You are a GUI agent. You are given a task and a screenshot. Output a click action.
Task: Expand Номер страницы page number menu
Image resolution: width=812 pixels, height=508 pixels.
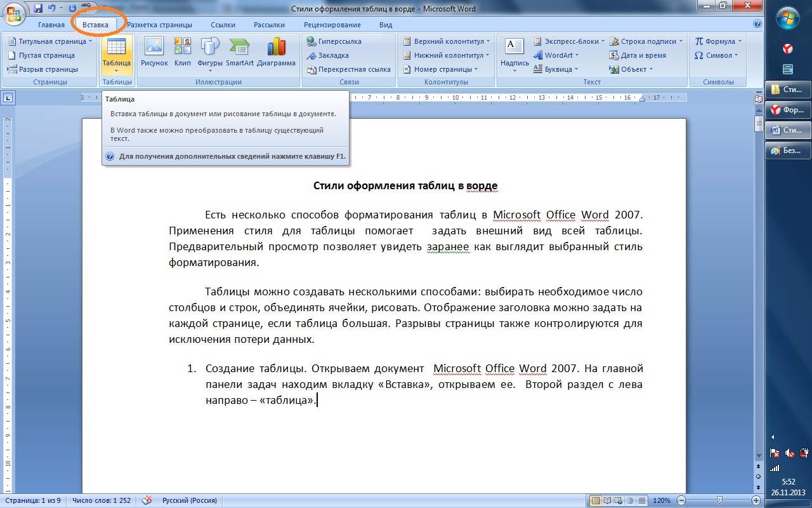pyautogui.click(x=440, y=69)
